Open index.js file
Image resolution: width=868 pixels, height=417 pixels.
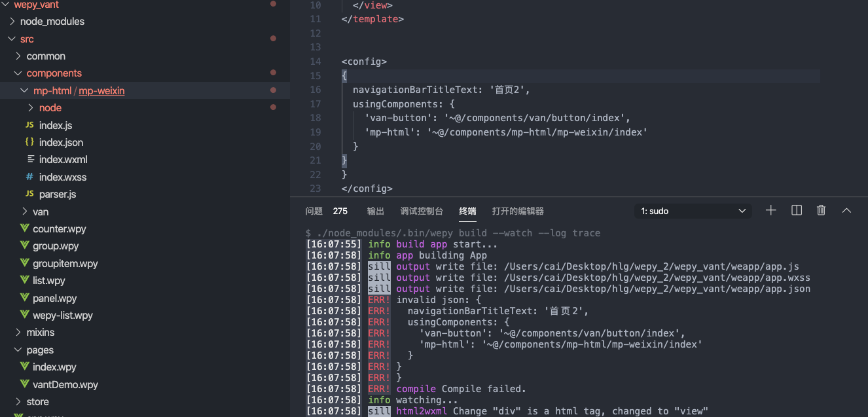[x=56, y=125]
